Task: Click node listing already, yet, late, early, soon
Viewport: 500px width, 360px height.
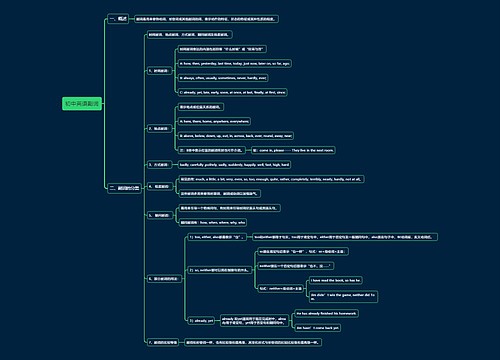Action: [233, 92]
